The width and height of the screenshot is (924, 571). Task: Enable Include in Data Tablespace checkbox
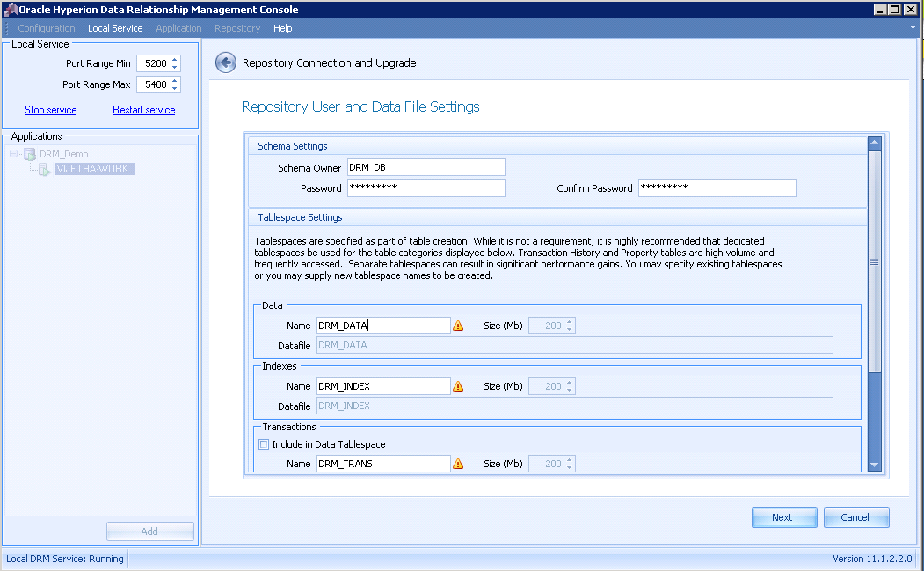(x=264, y=444)
